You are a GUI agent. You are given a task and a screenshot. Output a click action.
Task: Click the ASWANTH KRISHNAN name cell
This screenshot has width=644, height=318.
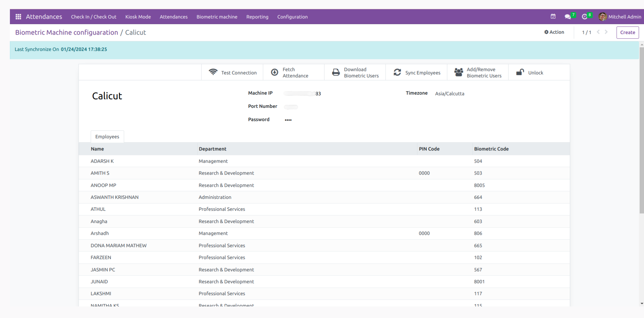(x=115, y=197)
